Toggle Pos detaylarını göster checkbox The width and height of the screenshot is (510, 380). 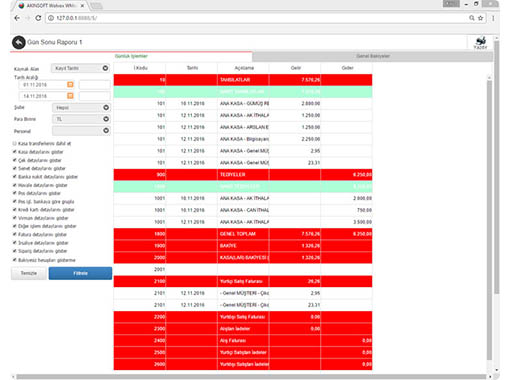14,193
